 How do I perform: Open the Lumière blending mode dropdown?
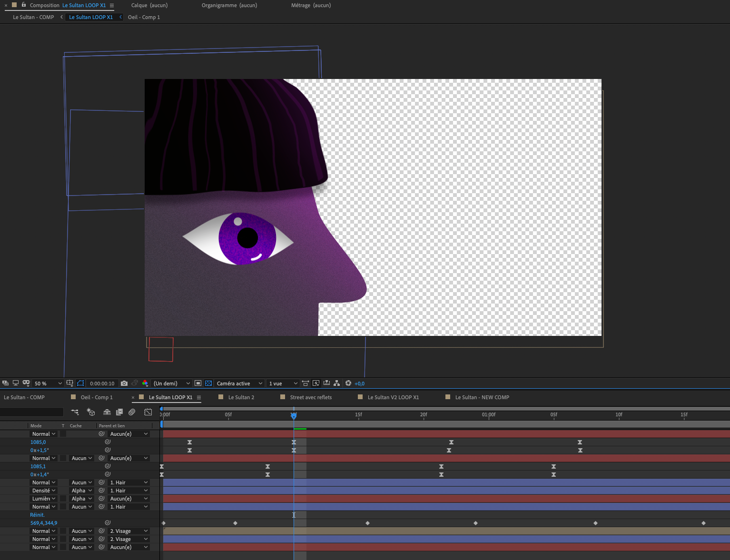[x=43, y=499]
